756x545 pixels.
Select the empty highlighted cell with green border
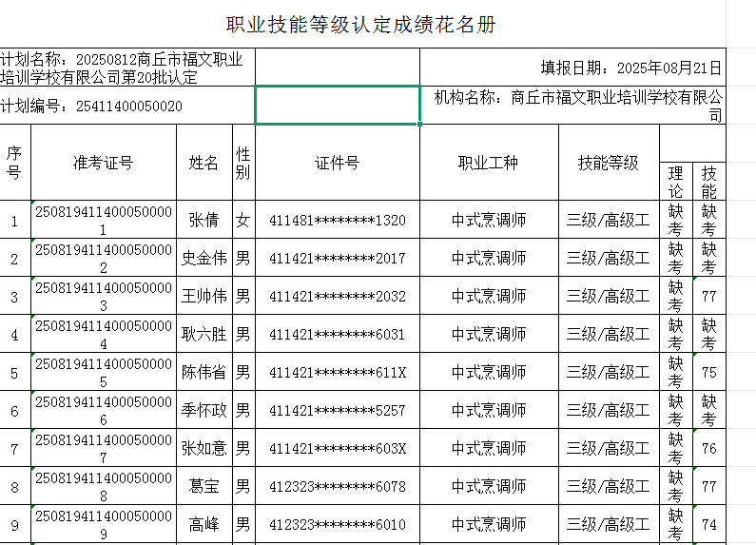click(338, 105)
